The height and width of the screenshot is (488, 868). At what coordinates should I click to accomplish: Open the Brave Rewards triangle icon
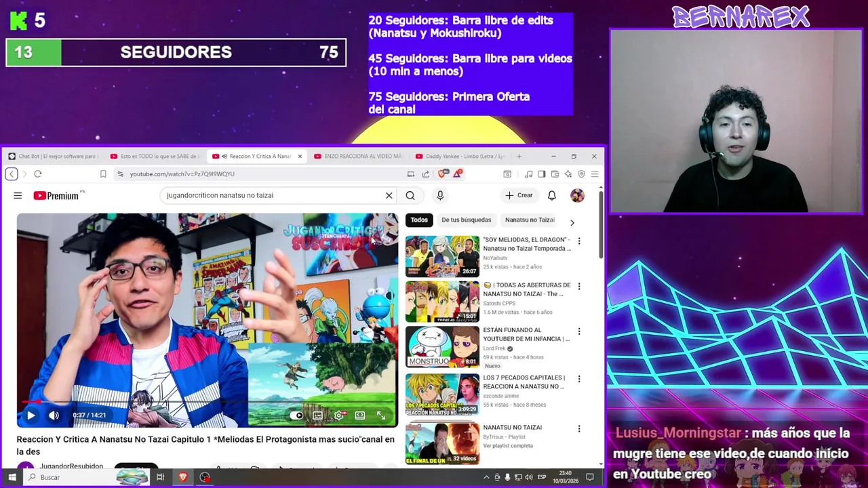458,174
